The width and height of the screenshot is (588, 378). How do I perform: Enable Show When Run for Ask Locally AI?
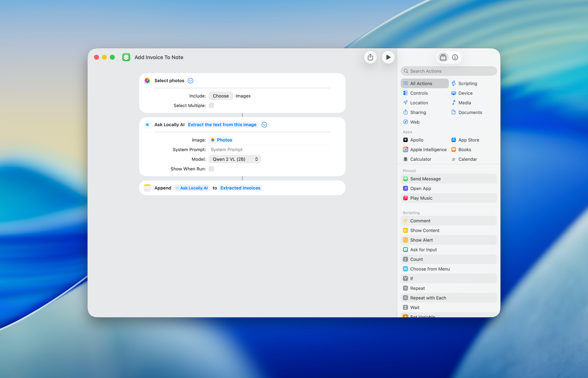(x=211, y=169)
